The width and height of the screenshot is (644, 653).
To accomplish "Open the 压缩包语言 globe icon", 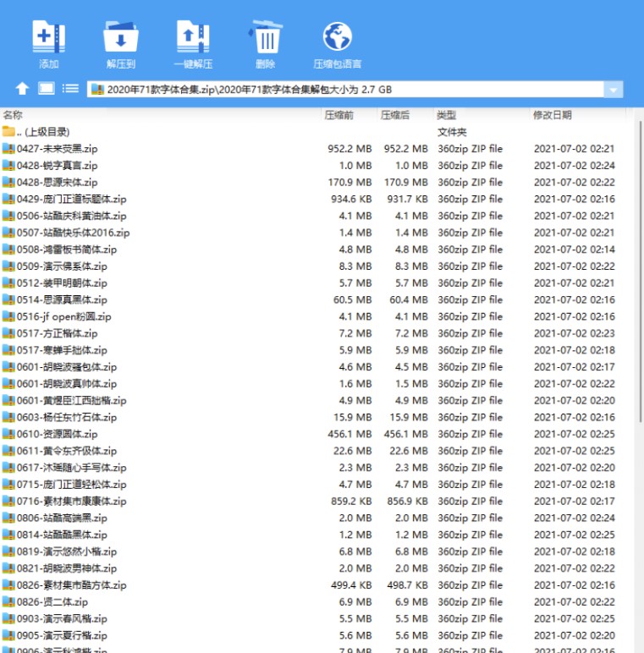I will click(338, 36).
